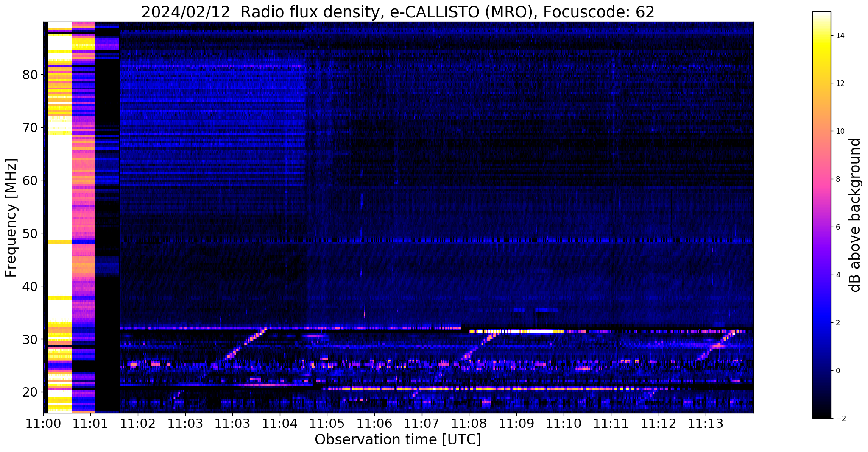Click the colorbar tick label 6
Viewport: 868px width, 452px height.
point(837,227)
